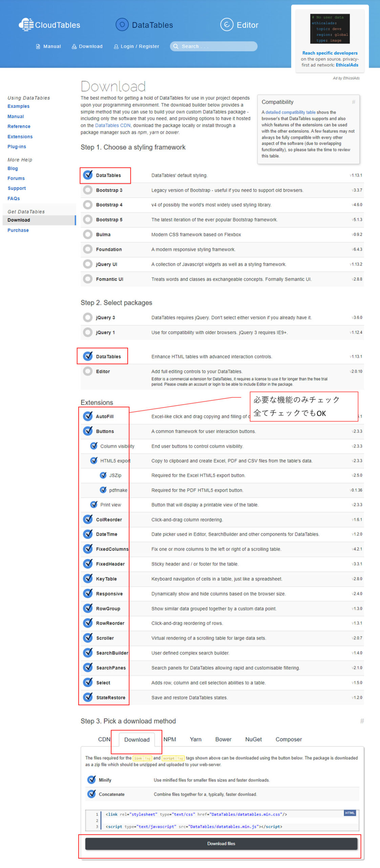Uncheck the JSZip option
The height and width of the screenshot is (868, 380).
coord(103,475)
